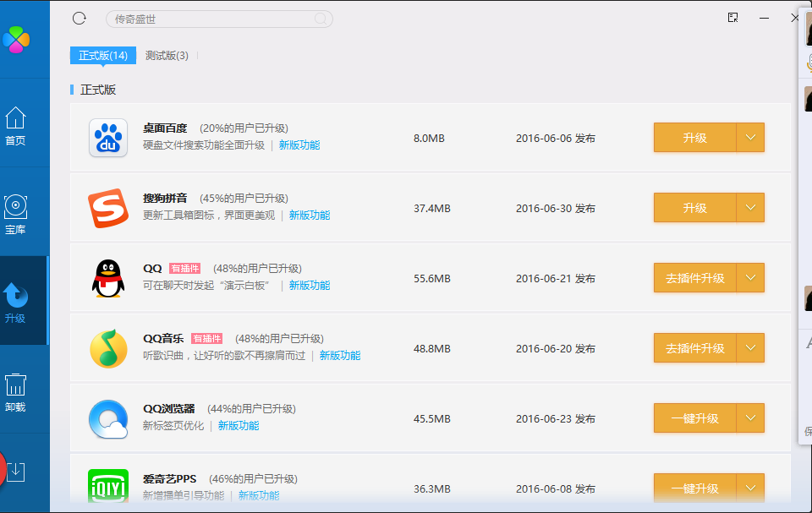The width and height of the screenshot is (812, 513).
Task: Click the 2016-06-20 发布 date
Action: pos(556,348)
